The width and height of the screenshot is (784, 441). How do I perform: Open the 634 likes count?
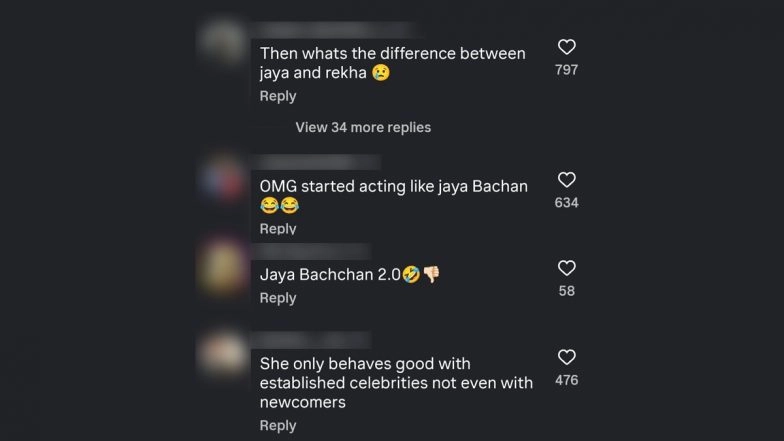click(566, 202)
